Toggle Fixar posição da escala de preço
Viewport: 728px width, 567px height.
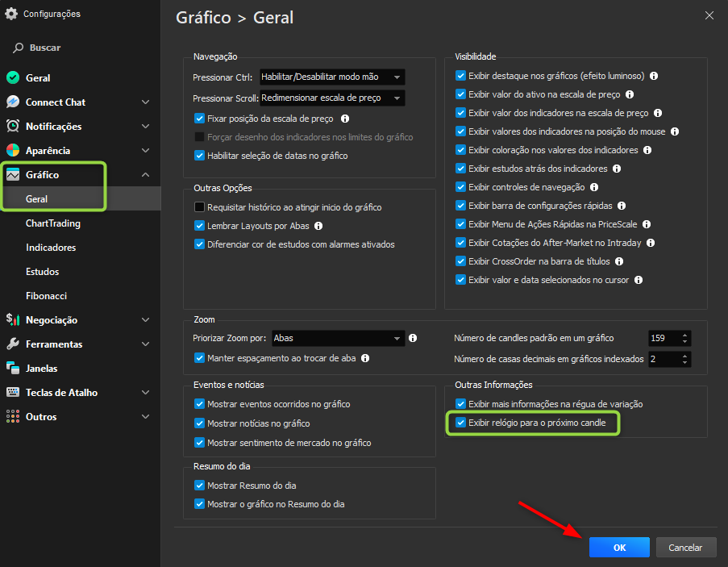pos(199,119)
